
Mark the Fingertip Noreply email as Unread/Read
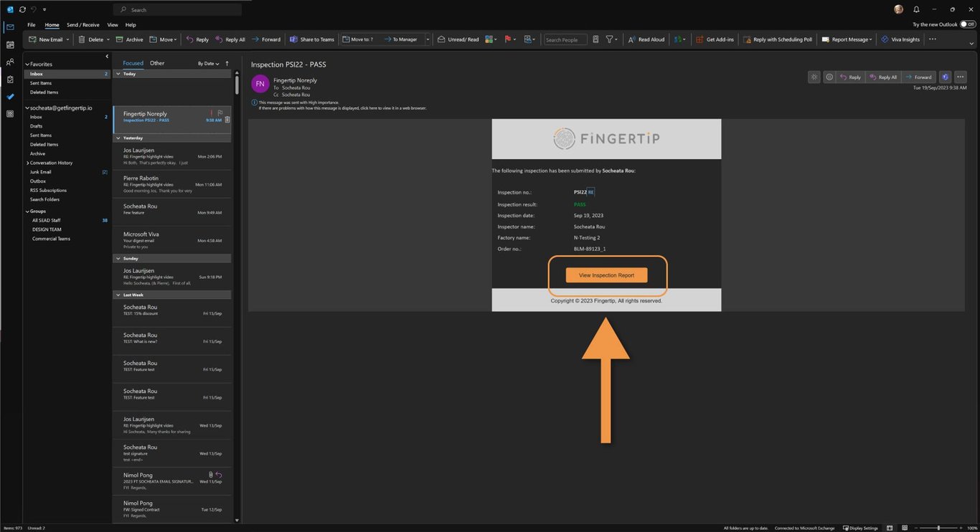point(458,39)
